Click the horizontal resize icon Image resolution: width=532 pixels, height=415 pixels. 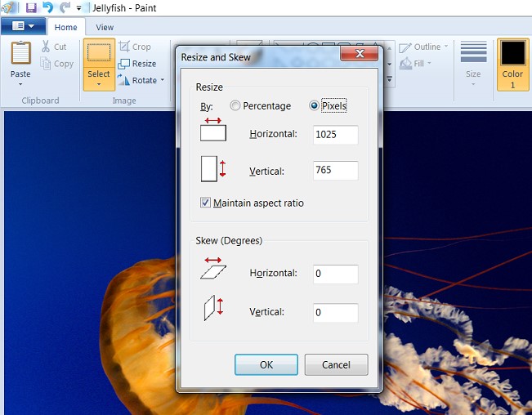click(x=213, y=130)
